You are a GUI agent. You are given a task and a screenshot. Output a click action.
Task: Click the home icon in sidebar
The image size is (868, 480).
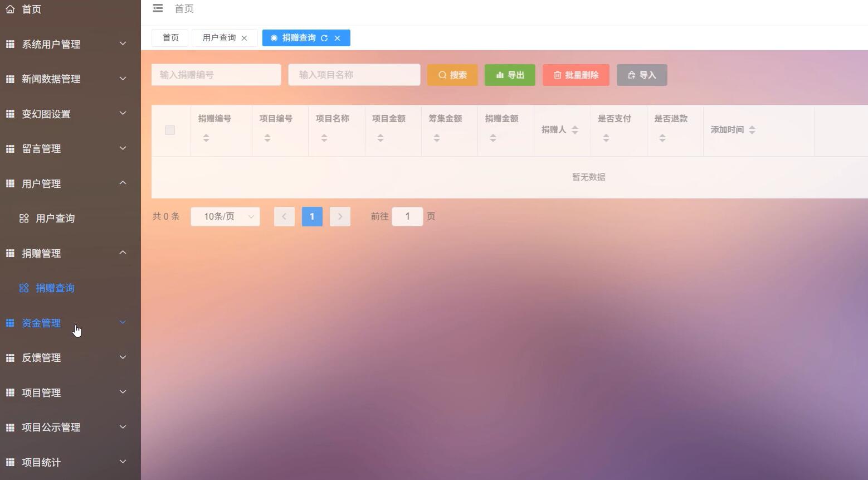[x=10, y=9]
